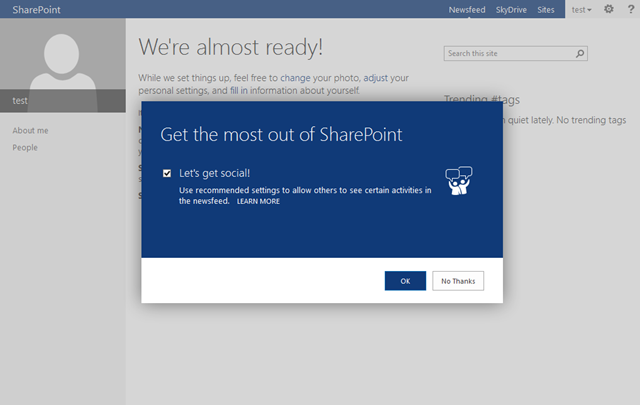The height and width of the screenshot is (405, 640).
Task: Expand the test user dropdown menu
Action: [581, 9]
